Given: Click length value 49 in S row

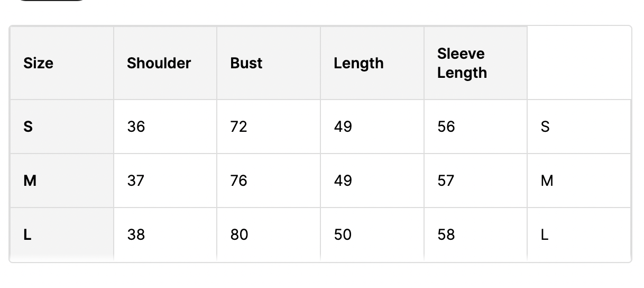Looking at the screenshot, I should 343,127.
